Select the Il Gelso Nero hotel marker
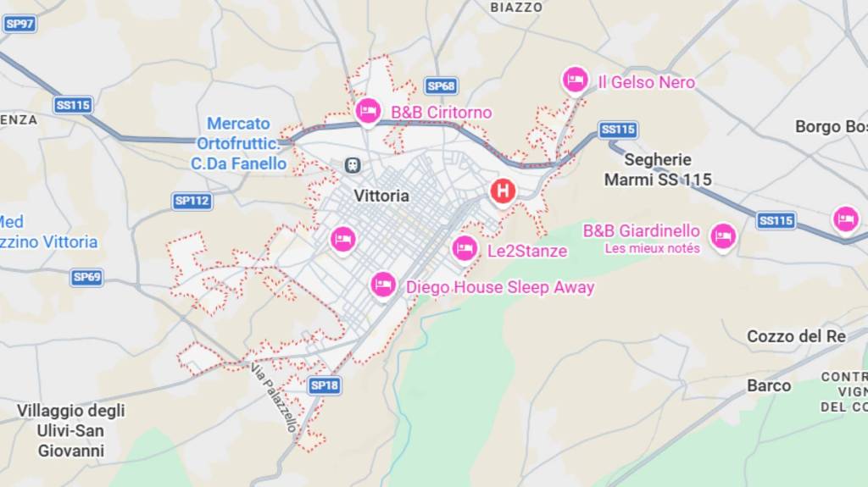This screenshot has width=868, height=487. click(x=576, y=81)
